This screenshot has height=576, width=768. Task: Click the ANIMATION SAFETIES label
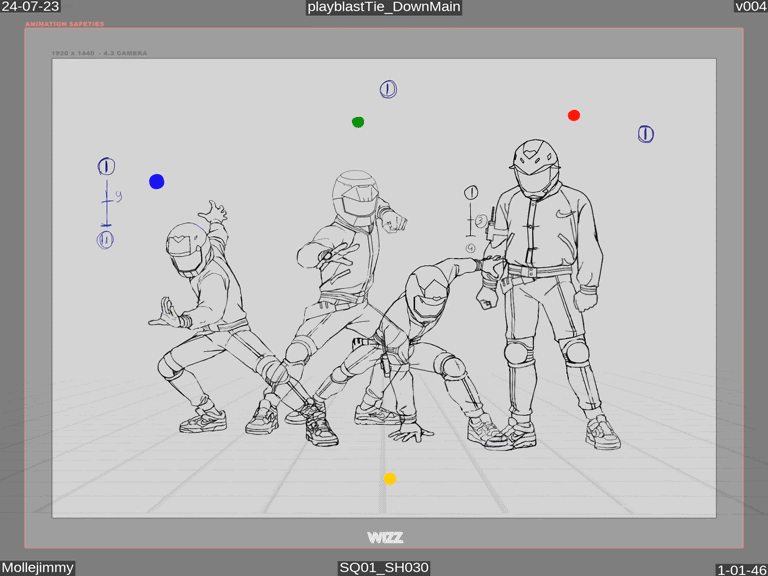click(x=65, y=24)
